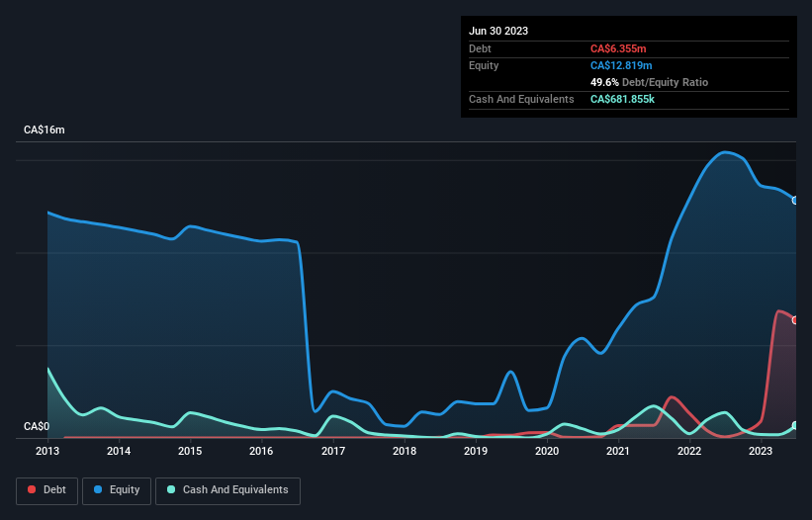The height and width of the screenshot is (520, 812).
Task: Click the 2014 axis label
Action: click(119, 451)
